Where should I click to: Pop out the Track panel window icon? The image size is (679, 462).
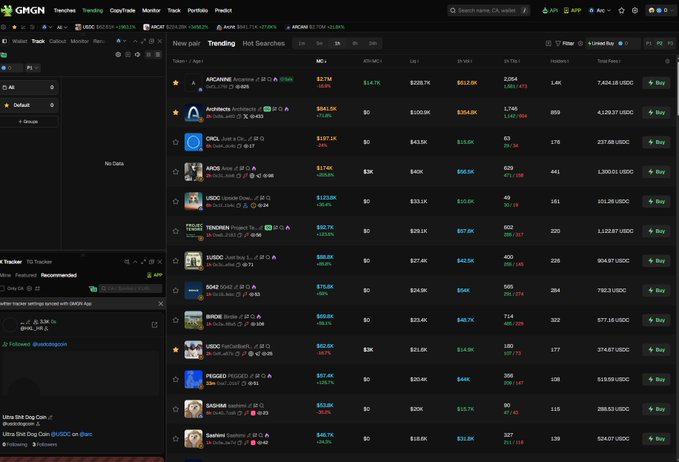[152, 41]
